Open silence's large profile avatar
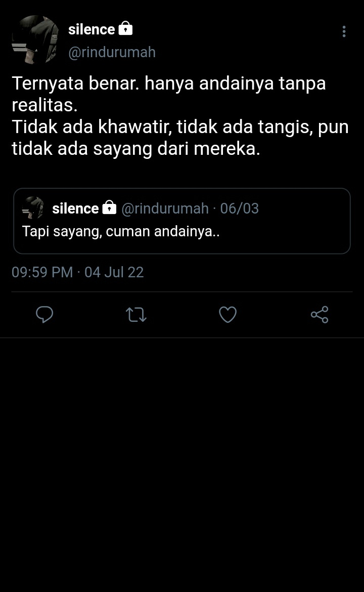Image resolution: width=364 pixels, height=592 pixels. 35,39
